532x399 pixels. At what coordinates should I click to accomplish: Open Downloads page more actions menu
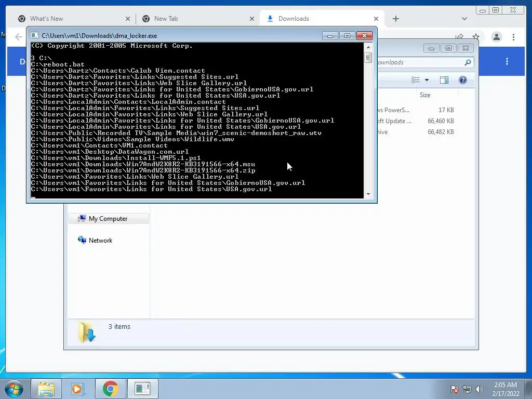point(507,61)
